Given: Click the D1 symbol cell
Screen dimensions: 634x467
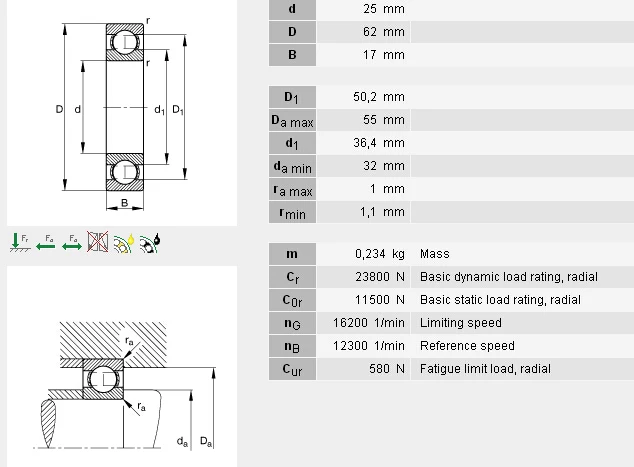Looking at the screenshot, I should (292, 97).
